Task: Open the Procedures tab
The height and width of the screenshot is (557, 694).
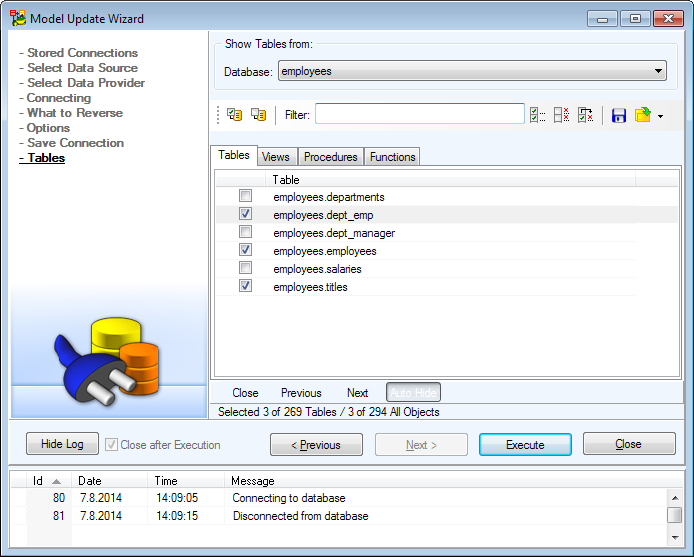Action: [331, 157]
